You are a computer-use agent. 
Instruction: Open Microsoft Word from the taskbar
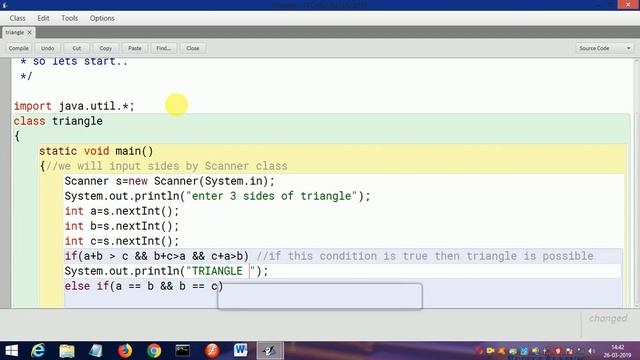[x=240, y=351]
